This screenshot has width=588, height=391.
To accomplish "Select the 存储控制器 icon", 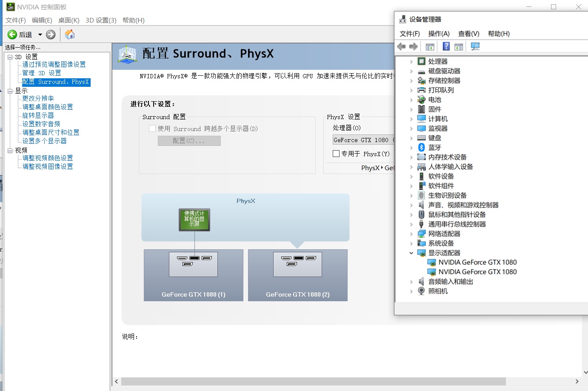I will click(x=421, y=80).
